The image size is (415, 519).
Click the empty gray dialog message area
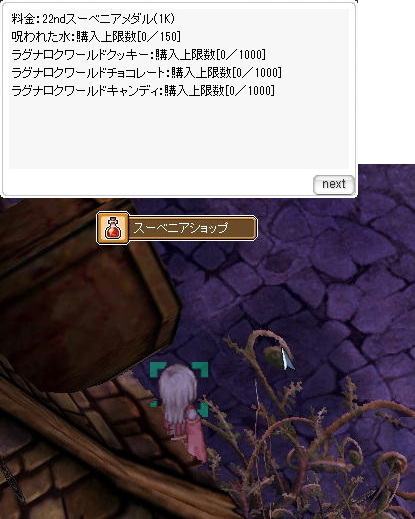tap(179, 133)
